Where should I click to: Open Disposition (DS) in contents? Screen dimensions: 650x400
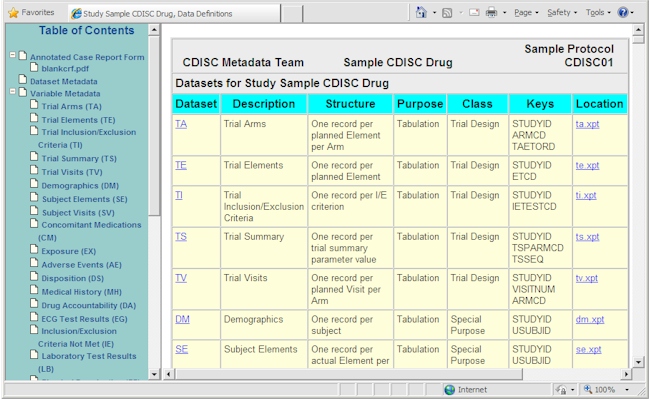coord(73,279)
